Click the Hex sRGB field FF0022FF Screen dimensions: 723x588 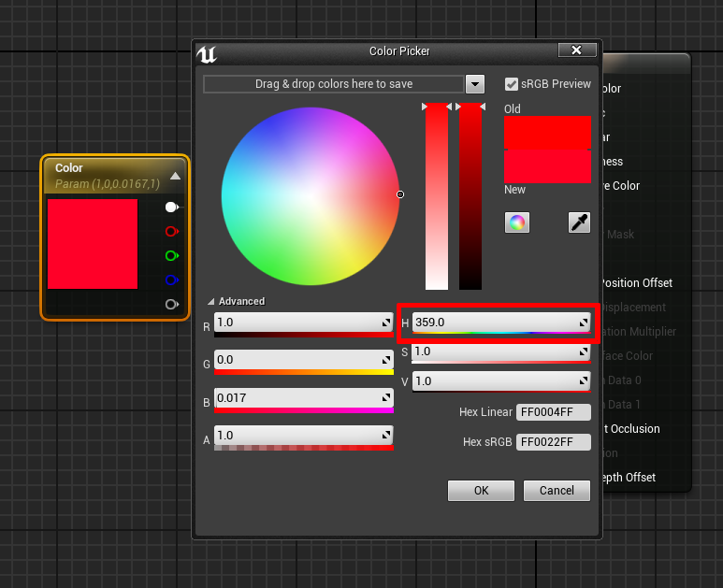tap(554, 442)
